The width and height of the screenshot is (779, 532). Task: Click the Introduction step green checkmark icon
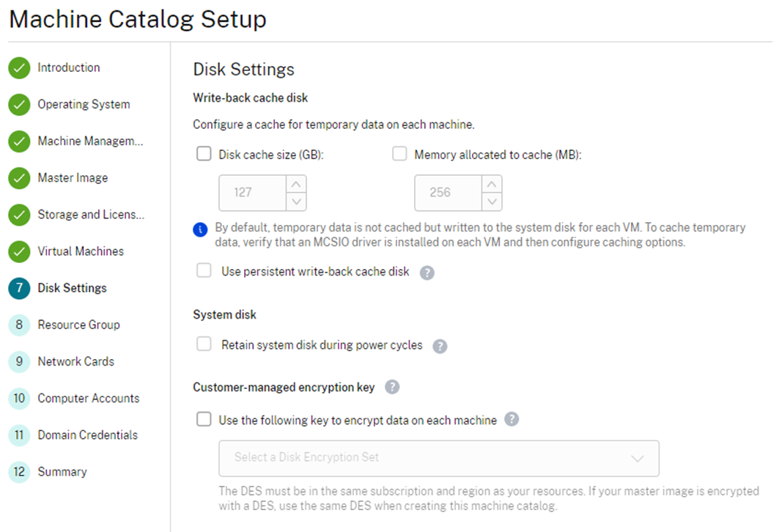click(19, 68)
